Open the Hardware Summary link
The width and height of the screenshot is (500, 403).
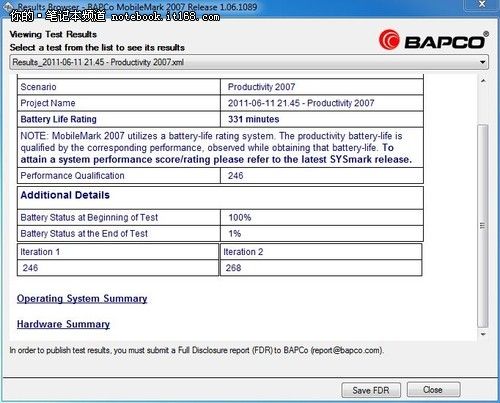pyautogui.click(x=63, y=324)
